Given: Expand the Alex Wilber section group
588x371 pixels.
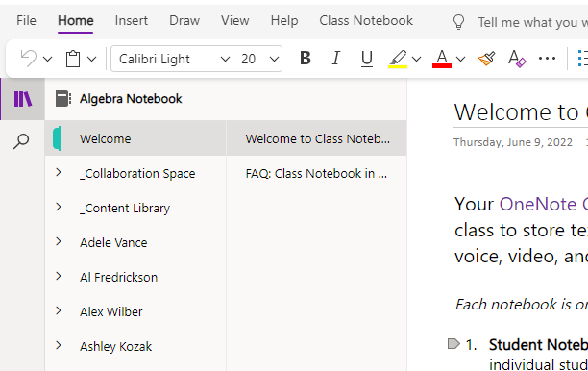Looking at the screenshot, I should pyautogui.click(x=59, y=311).
